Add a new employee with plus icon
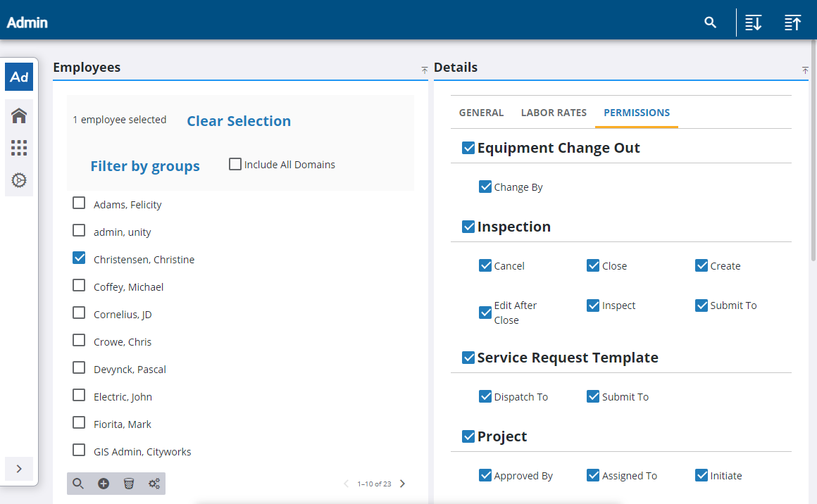This screenshot has height=504, width=817. [x=104, y=484]
